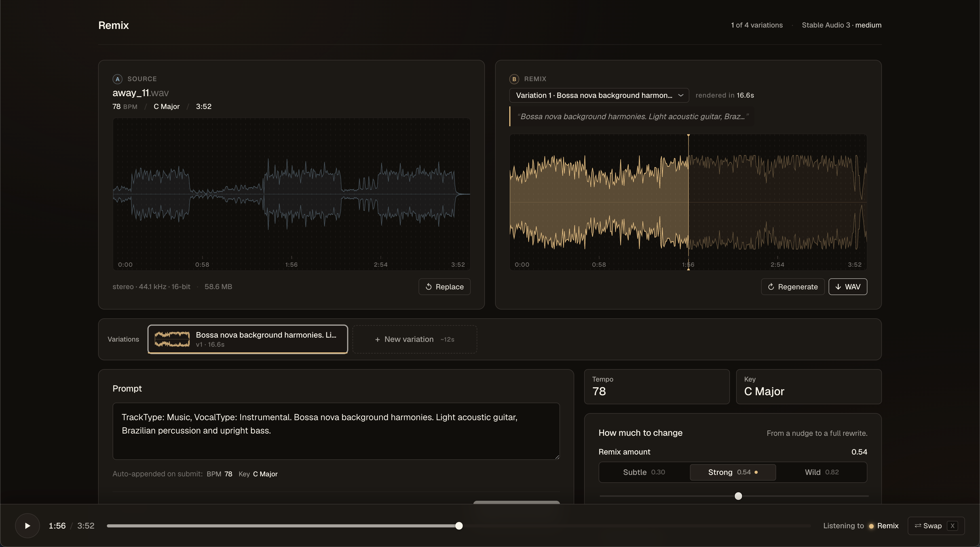This screenshot has height=547, width=980.
Task: Click the Variations row label
Action: click(123, 339)
